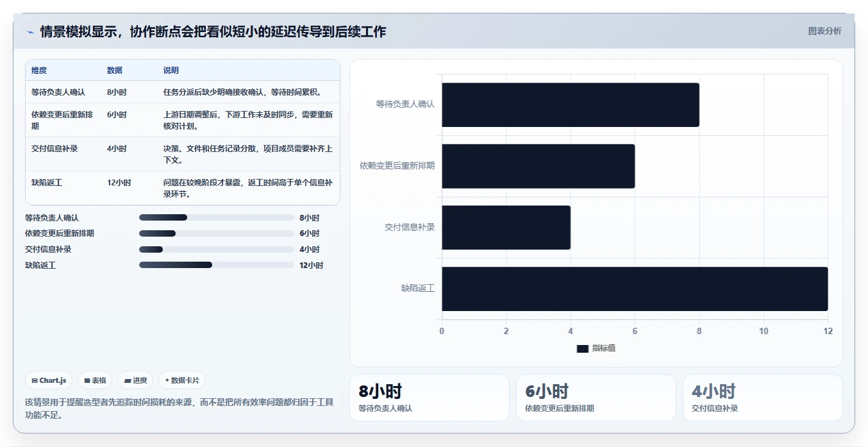Select the Chart.js tag chip
The image size is (868, 447).
coord(49,380)
